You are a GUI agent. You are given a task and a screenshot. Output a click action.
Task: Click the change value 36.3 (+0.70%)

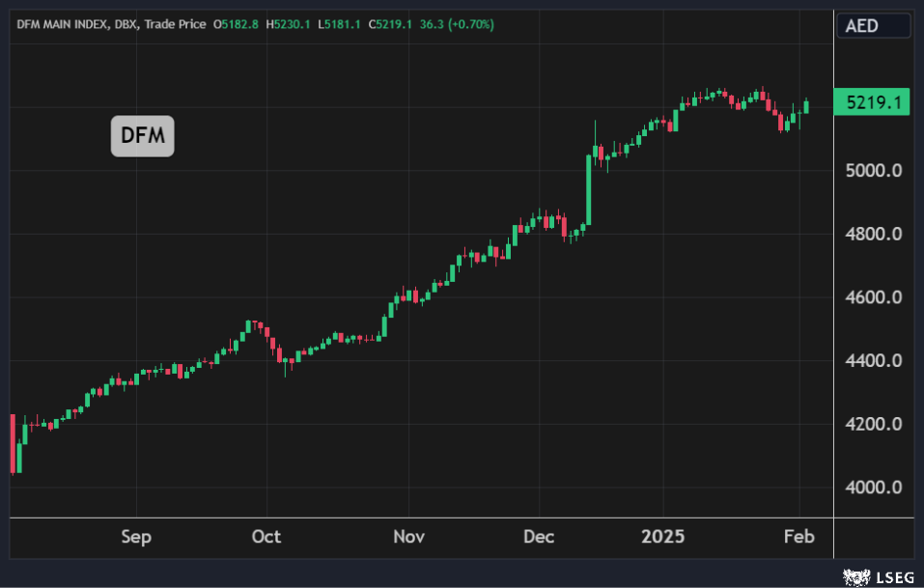[457, 25]
